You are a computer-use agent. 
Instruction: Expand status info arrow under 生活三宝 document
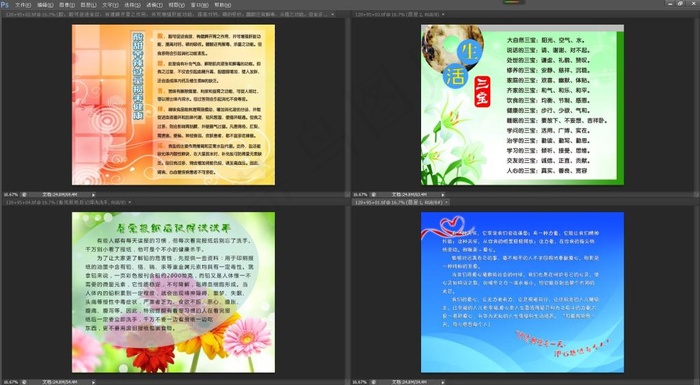(443, 195)
